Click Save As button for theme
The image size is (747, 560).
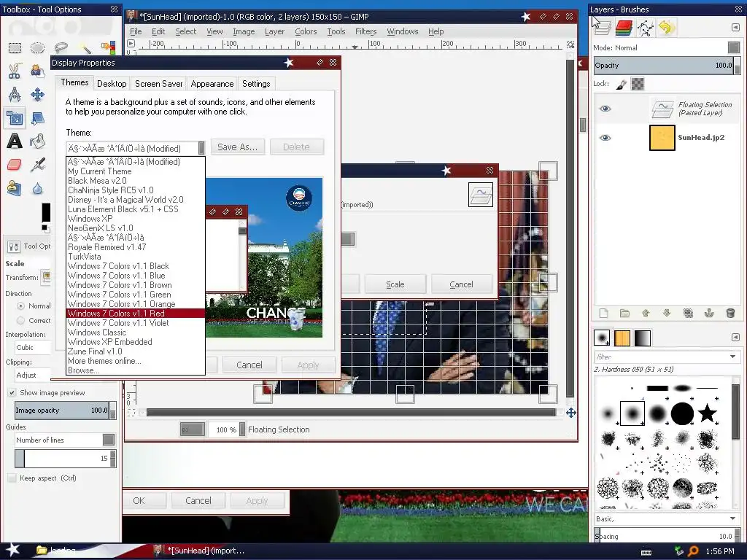point(237,147)
